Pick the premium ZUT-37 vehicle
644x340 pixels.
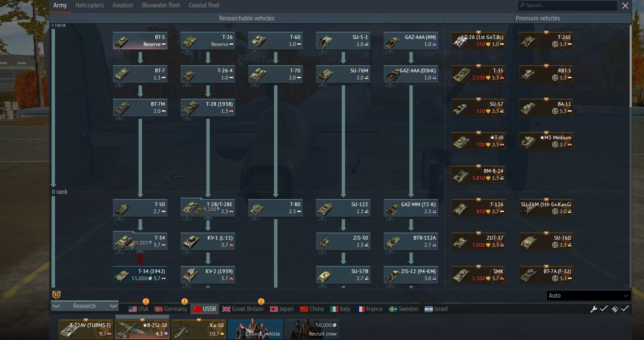pyautogui.click(x=479, y=241)
